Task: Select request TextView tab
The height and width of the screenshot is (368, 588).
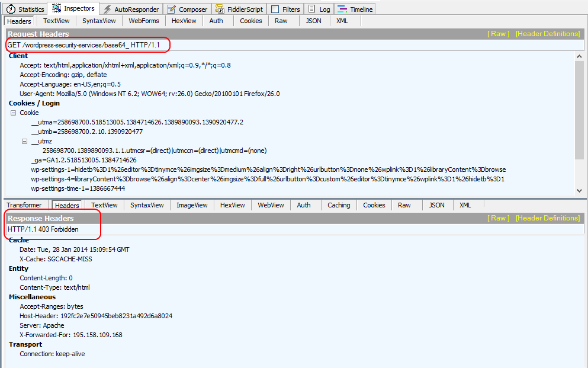Action: (x=56, y=21)
